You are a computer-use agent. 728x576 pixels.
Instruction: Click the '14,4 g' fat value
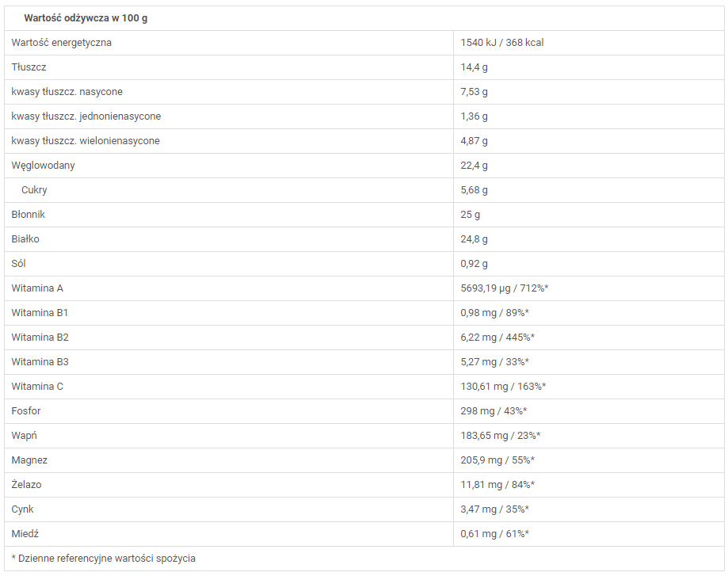point(474,67)
